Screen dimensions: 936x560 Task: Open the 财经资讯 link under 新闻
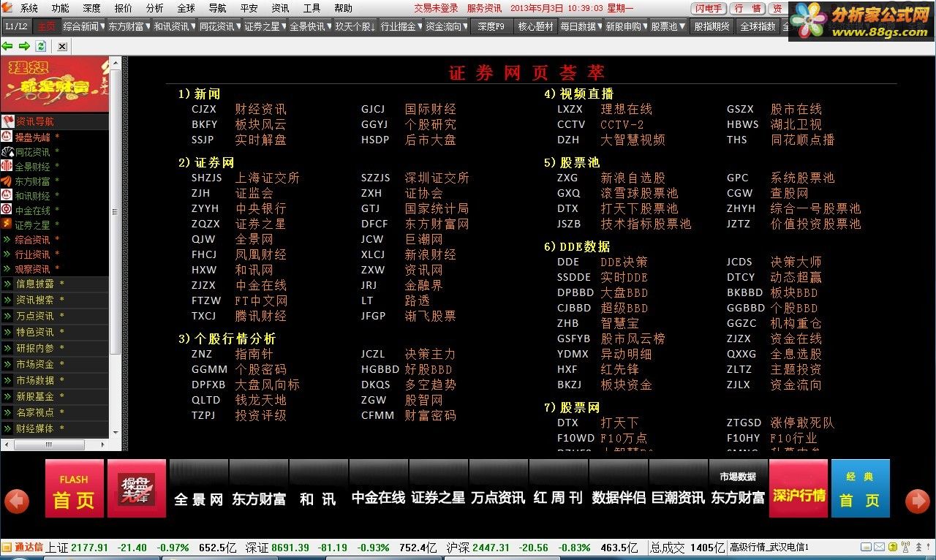(260, 109)
